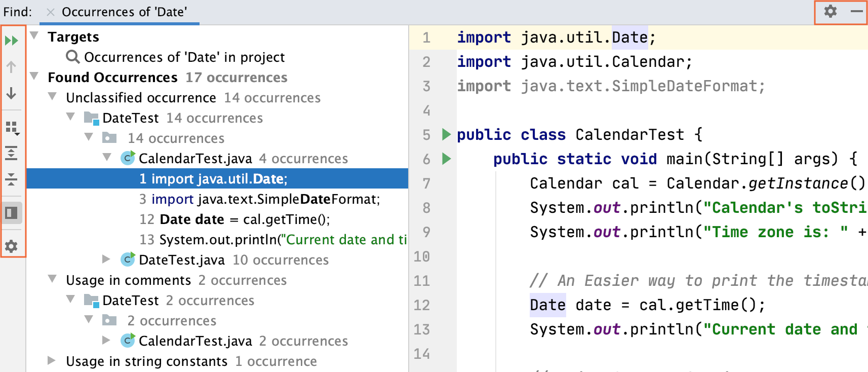
Task: Click the 'Find:' label
Action: [x=18, y=12]
